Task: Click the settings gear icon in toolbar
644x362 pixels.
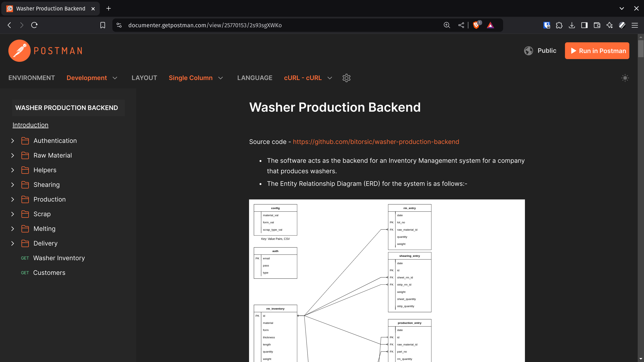Action: 346,78
